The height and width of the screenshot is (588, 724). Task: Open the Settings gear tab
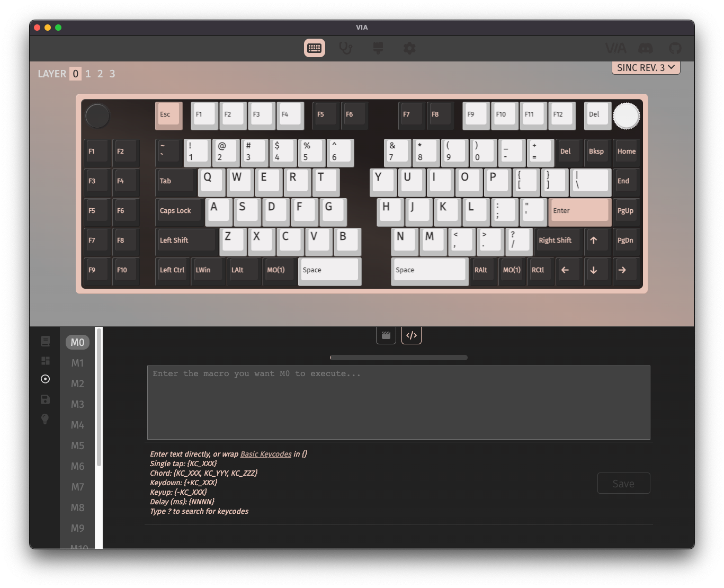coord(409,48)
